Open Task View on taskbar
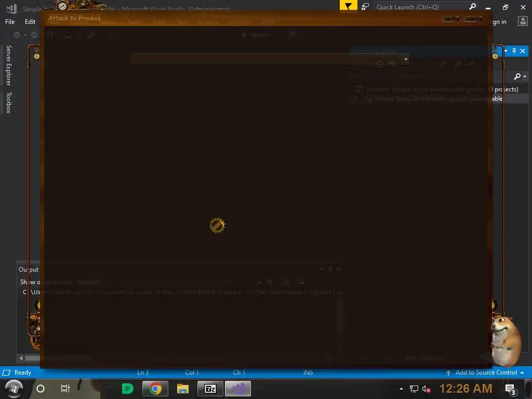This screenshot has height=399, width=532. coord(65,389)
